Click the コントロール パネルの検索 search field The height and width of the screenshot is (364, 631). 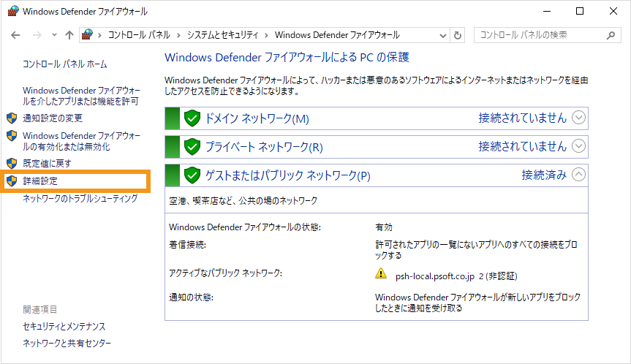click(x=537, y=35)
